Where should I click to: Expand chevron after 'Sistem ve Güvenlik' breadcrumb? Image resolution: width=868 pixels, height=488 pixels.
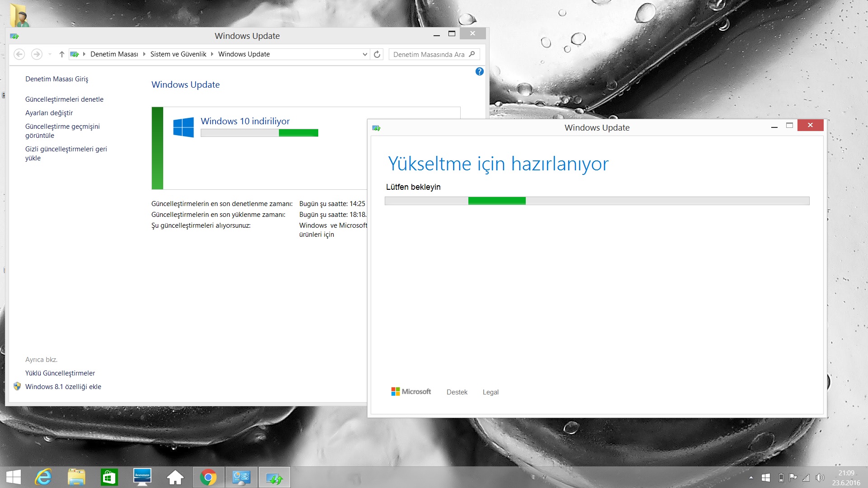click(212, 54)
